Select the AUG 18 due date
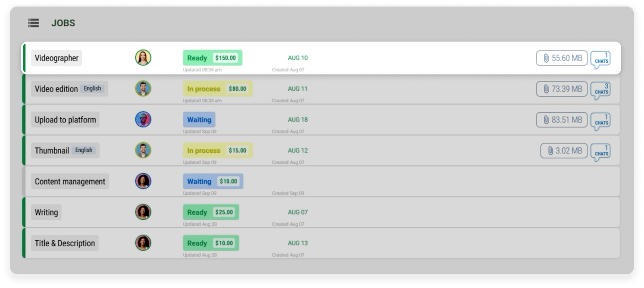This screenshot has width=644, height=288. tap(297, 119)
